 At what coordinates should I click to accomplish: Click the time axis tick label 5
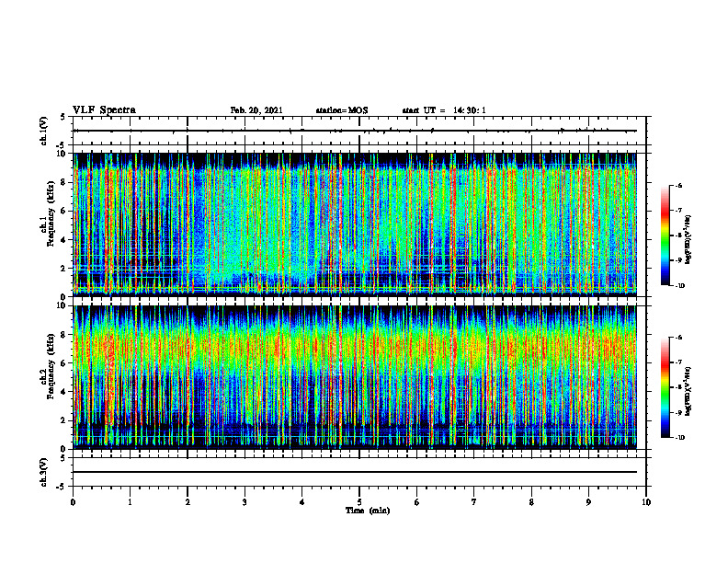[359, 502]
